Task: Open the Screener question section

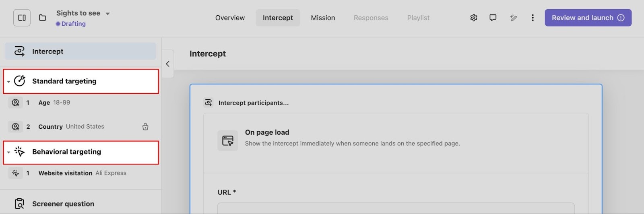Action: 63,204
